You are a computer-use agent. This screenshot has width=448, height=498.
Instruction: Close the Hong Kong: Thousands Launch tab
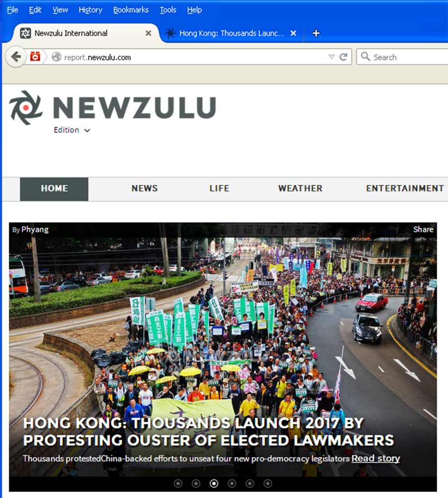[293, 33]
